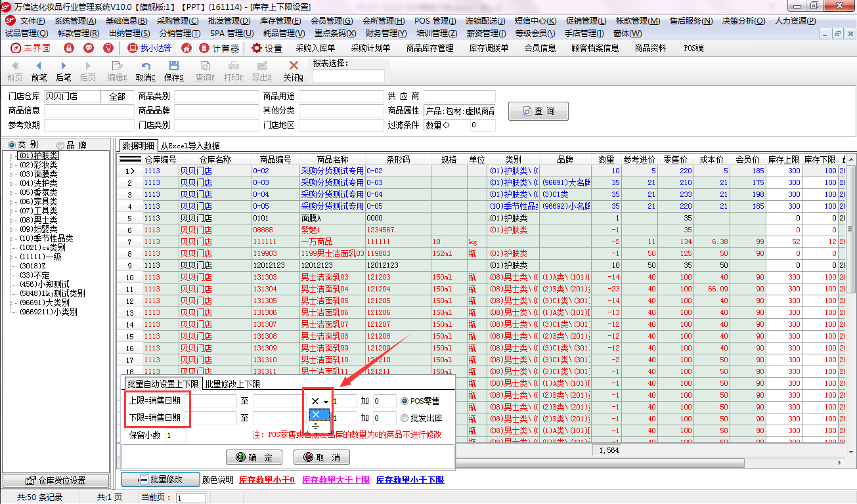857x504 pixels.
Task: Close the form with 关闭 X icon
Action: click(294, 71)
